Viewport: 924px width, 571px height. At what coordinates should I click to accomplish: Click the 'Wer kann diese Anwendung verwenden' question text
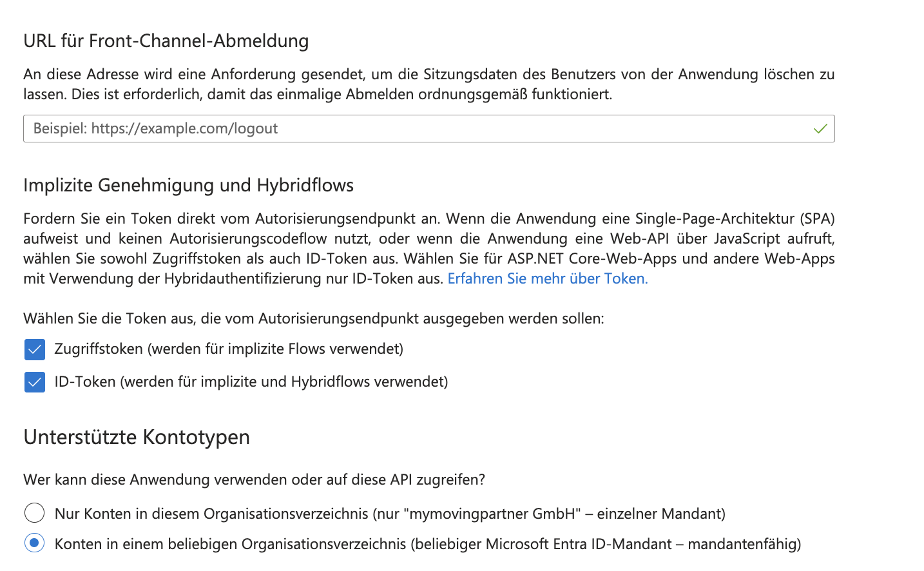(x=254, y=479)
